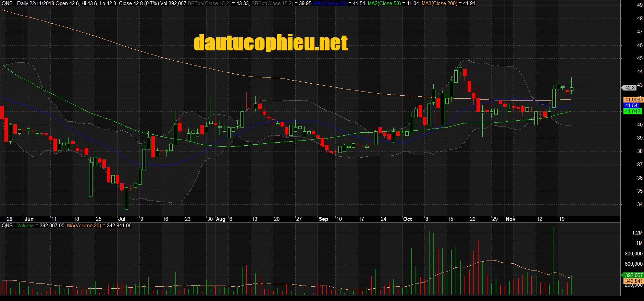Click the blue 41.54 price axis tag
Screen dimensions: 644x301
(631, 106)
